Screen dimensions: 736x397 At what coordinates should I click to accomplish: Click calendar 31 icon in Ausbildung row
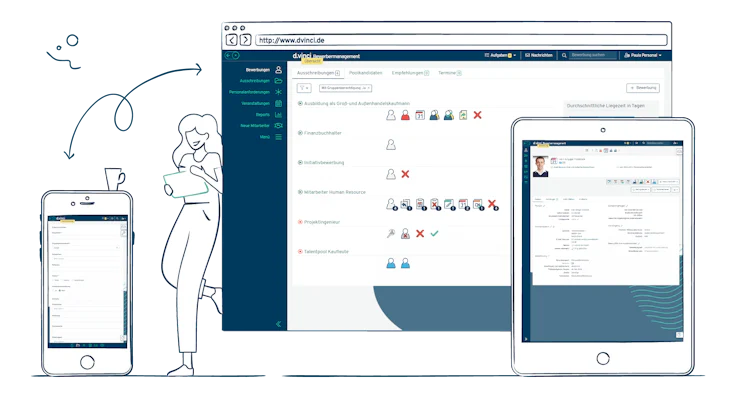pyautogui.click(x=420, y=115)
